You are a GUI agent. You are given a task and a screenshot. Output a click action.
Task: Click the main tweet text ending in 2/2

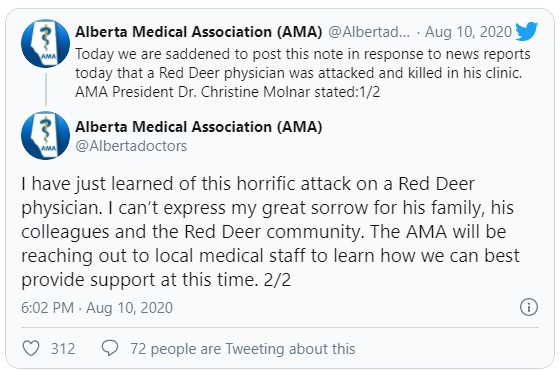[270, 231]
